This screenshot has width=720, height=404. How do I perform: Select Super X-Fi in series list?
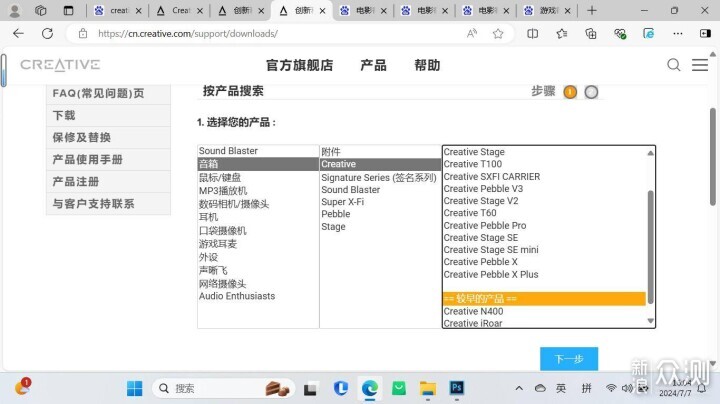click(380, 202)
